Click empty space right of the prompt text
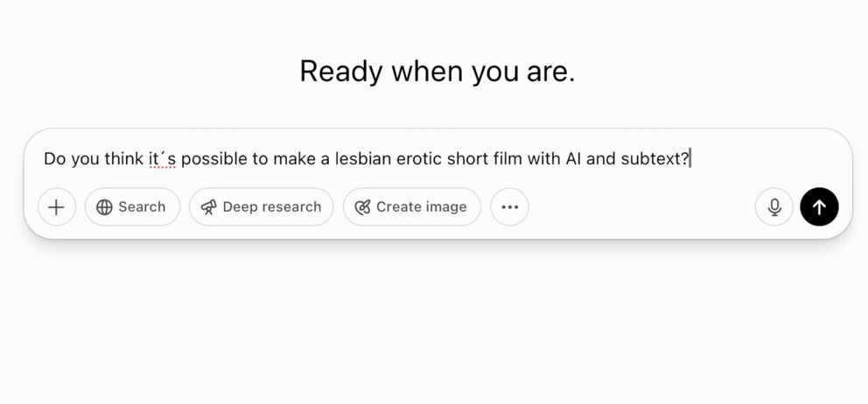The width and height of the screenshot is (868, 404). (770, 159)
